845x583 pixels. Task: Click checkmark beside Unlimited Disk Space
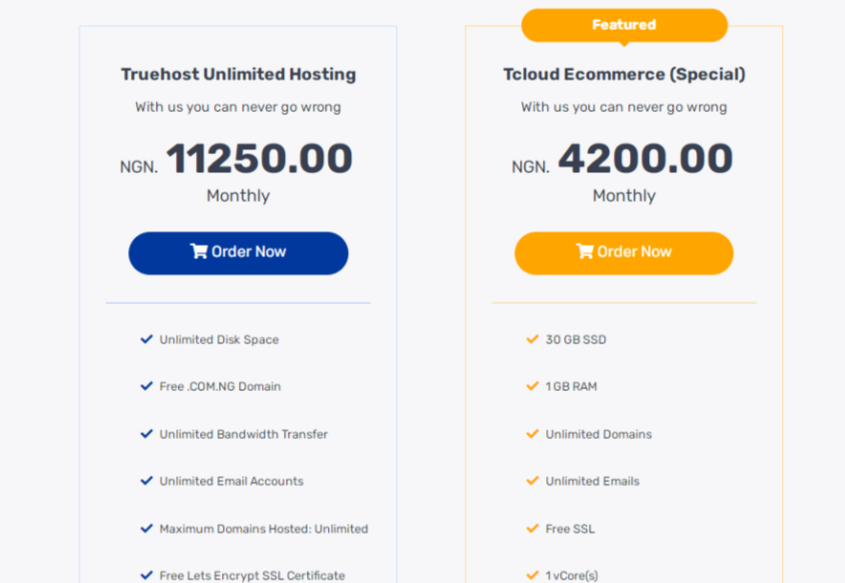point(146,339)
